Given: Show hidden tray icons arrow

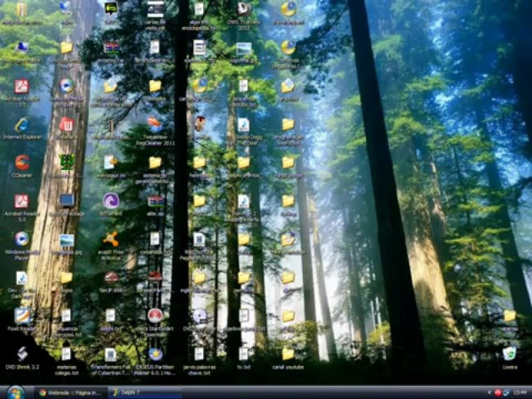Looking at the screenshot, I should pos(489,392).
